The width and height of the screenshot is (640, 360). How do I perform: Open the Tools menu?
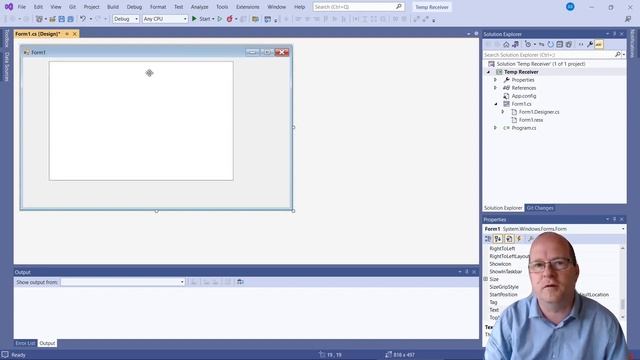tap(222, 7)
